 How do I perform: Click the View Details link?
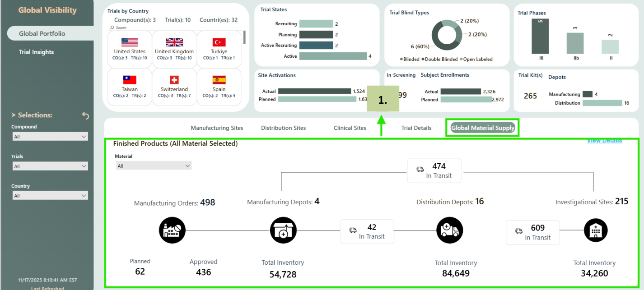pyautogui.click(x=604, y=141)
